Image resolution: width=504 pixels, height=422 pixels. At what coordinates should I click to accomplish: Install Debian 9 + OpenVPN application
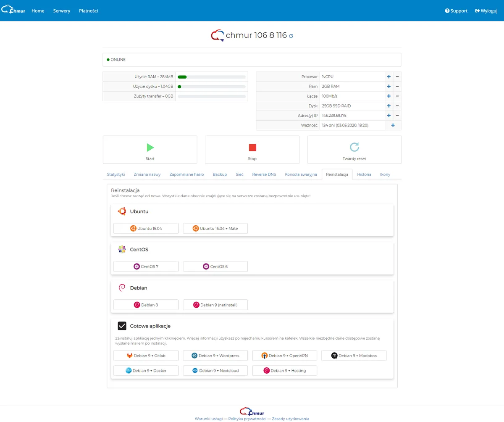(x=284, y=356)
